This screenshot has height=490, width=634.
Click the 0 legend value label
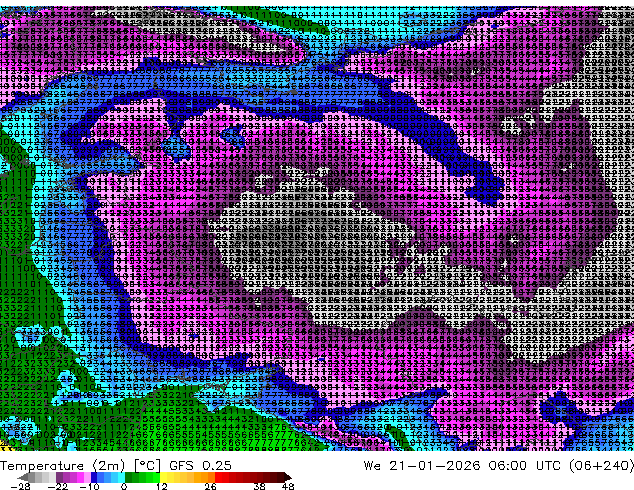click(124, 486)
